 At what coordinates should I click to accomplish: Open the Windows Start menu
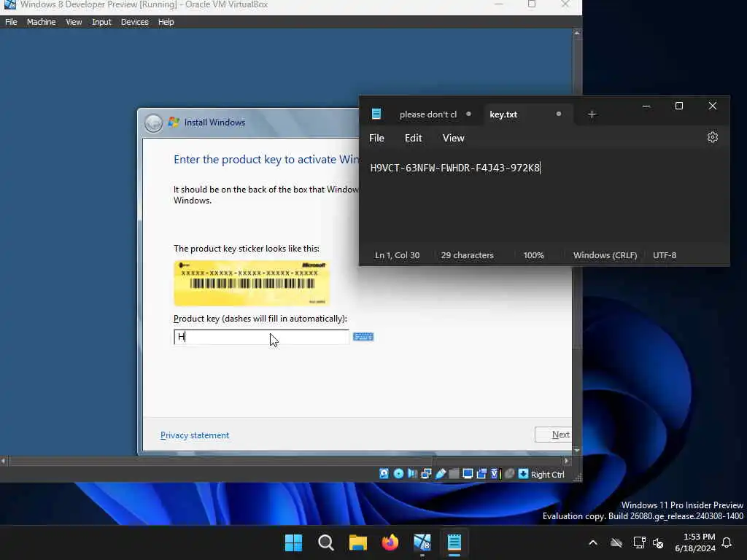click(293, 542)
